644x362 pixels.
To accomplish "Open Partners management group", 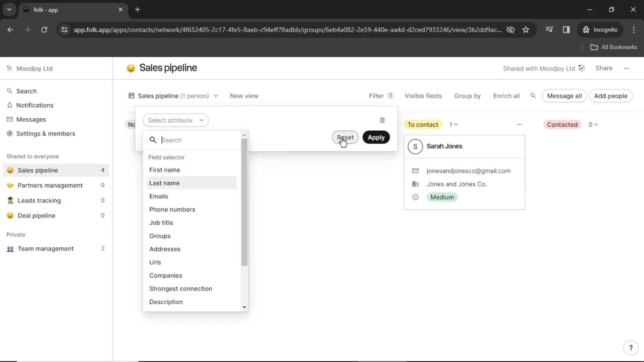I will [56, 185].
